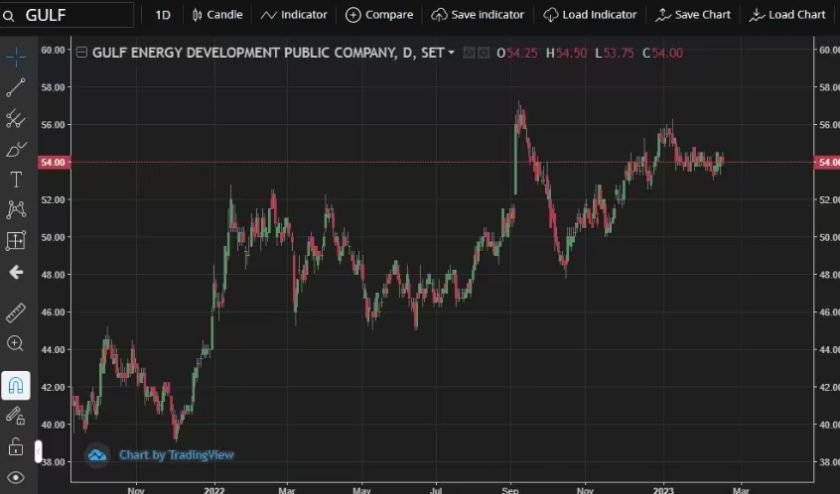Click the open price value O54.25
840x494 pixels.
(x=517, y=53)
